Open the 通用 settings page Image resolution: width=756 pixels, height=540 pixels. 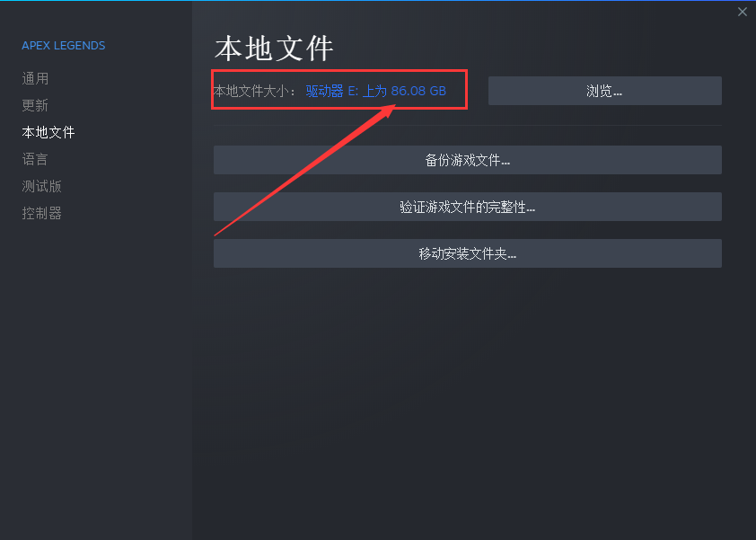coord(35,78)
